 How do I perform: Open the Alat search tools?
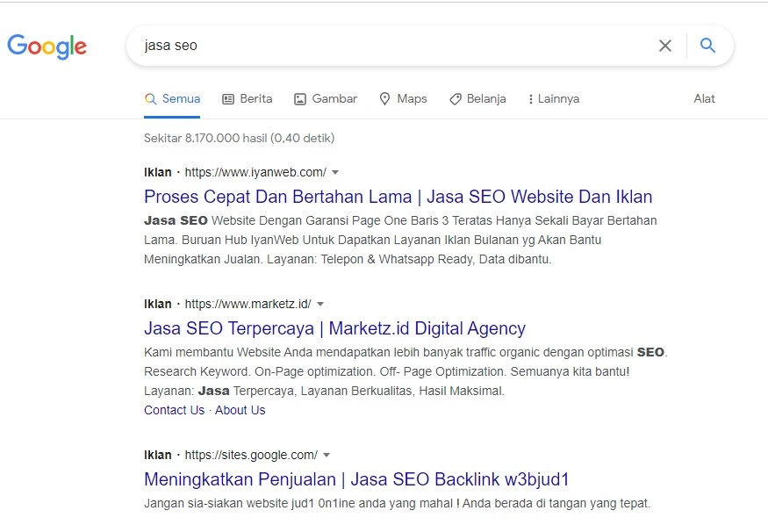tap(704, 99)
